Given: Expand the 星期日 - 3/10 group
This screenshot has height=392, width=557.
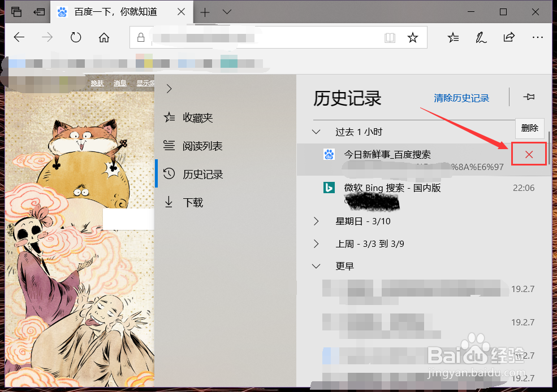Looking at the screenshot, I should coord(316,221).
